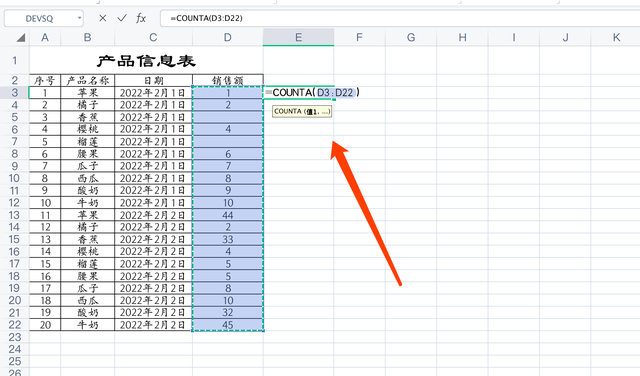Select row 22 header

[15, 325]
